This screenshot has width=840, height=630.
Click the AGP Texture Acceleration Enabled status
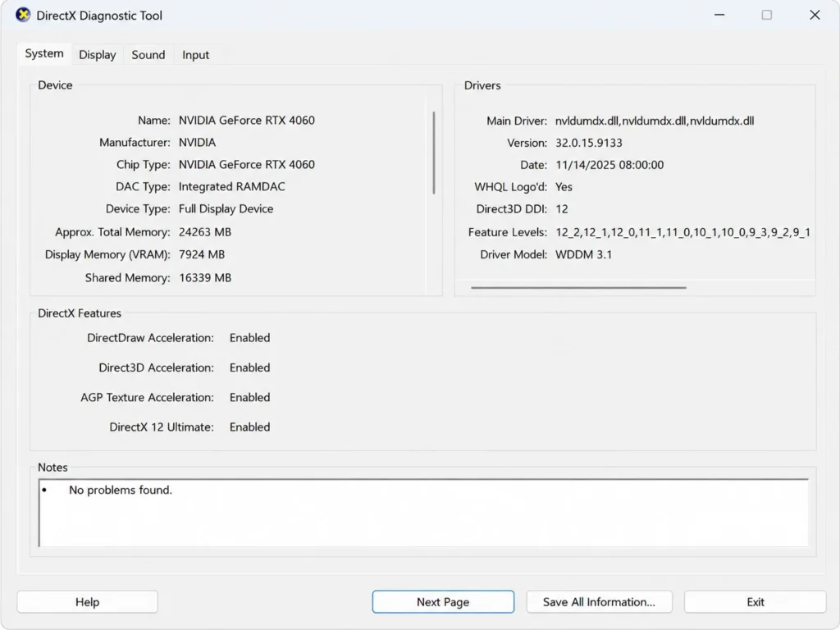point(249,397)
